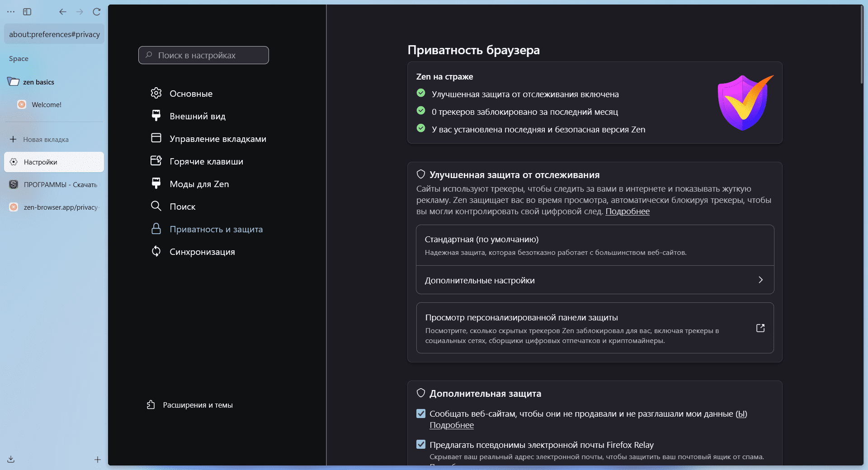Open "Расширения и темы"

[x=198, y=405]
